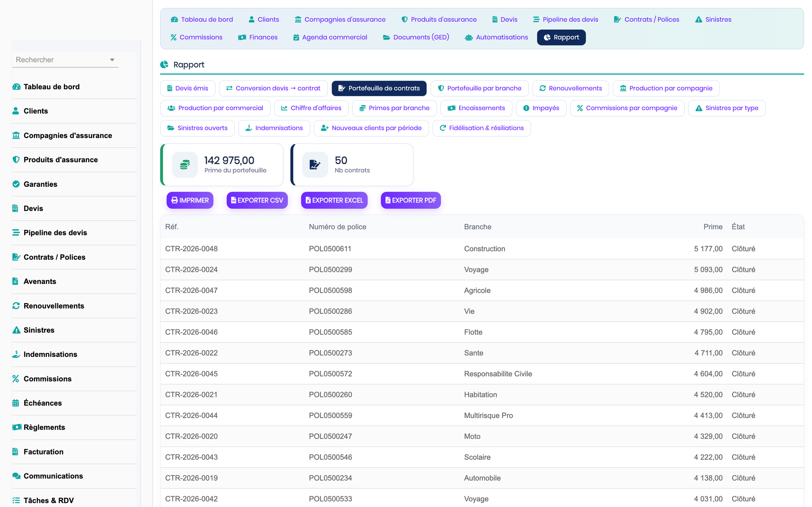This screenshot has width=812, height=507.
Task: Switch to the Clients top tab
Action: [264, 20]
